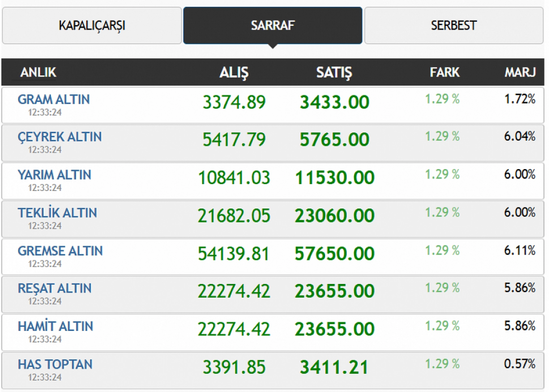
Task: Click the ANLIK column header
Action: (x=38, y=72)
